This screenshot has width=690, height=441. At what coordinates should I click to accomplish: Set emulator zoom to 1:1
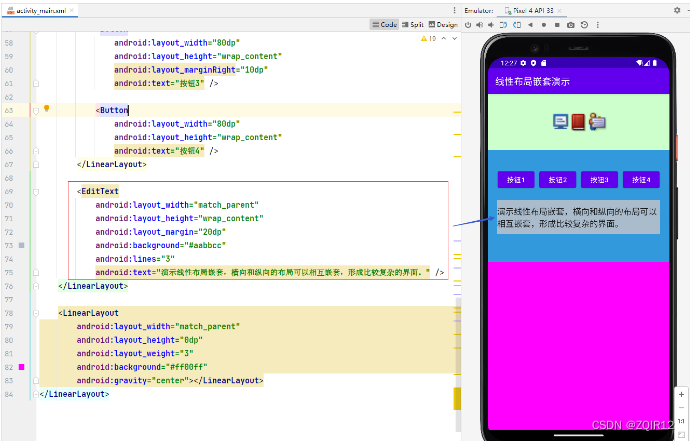[681, 421]
